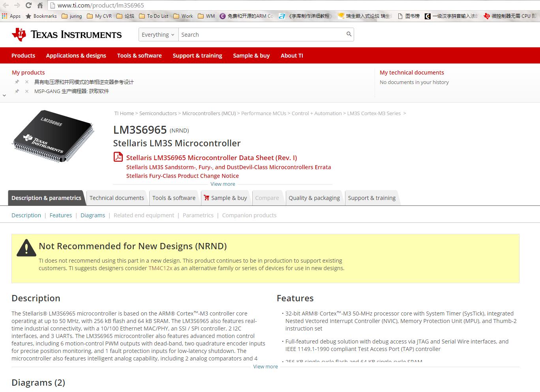Open the To Do List bookmark folder

[x=154, y=16]
